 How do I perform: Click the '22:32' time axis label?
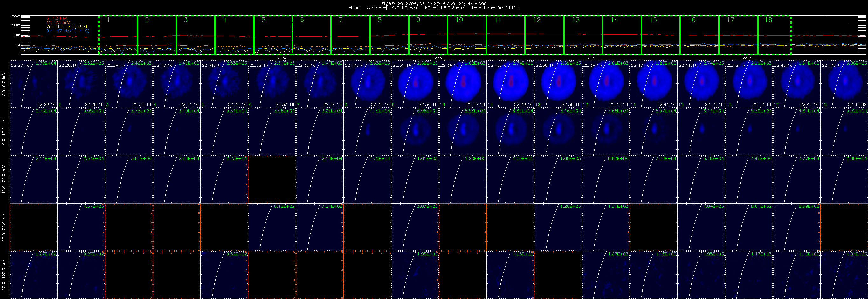282,58
